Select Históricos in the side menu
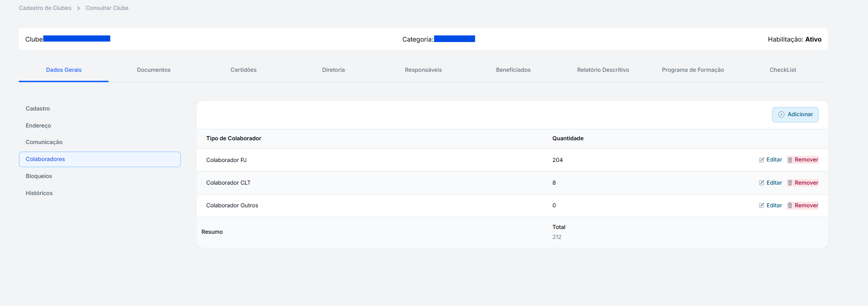 point(39,193)
